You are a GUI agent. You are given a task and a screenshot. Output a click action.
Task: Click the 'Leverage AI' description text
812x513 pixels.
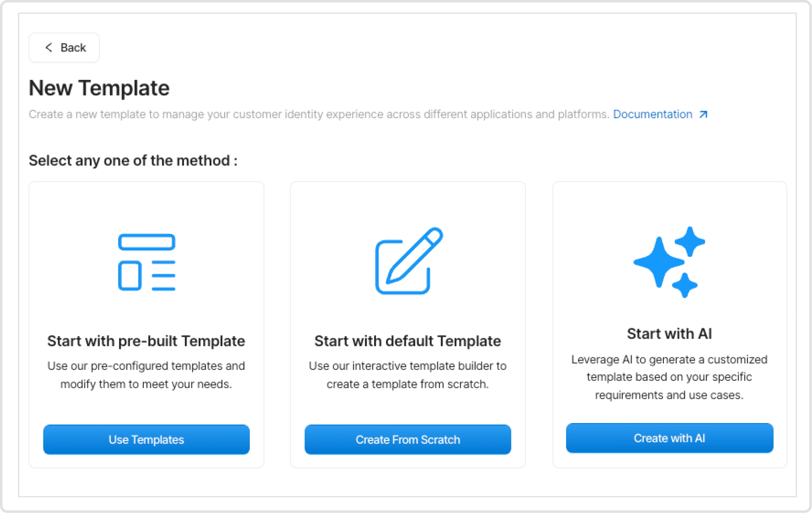[x=669, y=377]
